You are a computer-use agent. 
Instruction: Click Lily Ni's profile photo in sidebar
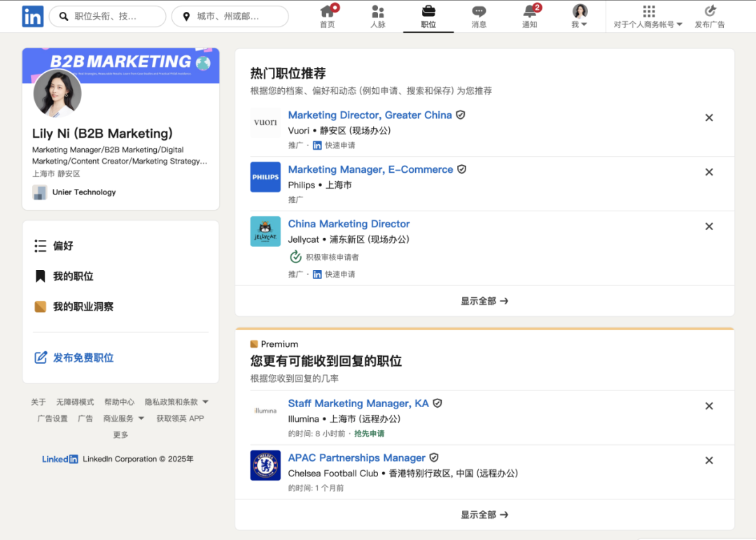pyautogui.click(x=57, y=93)
